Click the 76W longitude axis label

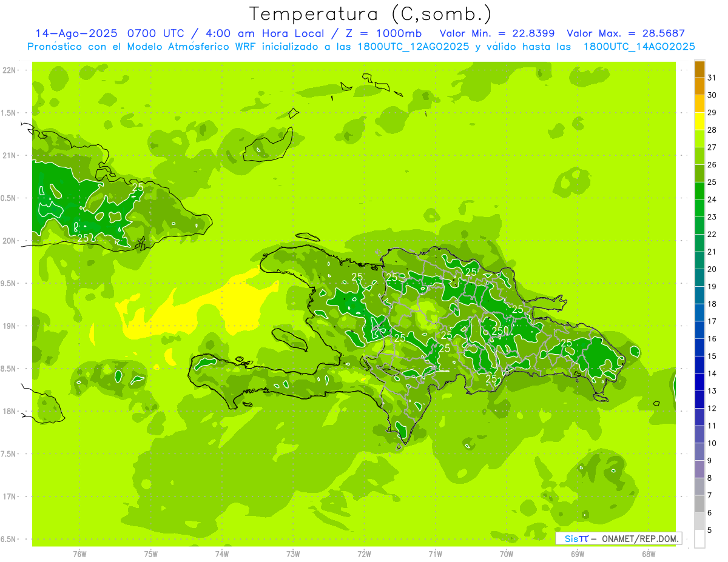pyautogui.click(x=79, y=554)
